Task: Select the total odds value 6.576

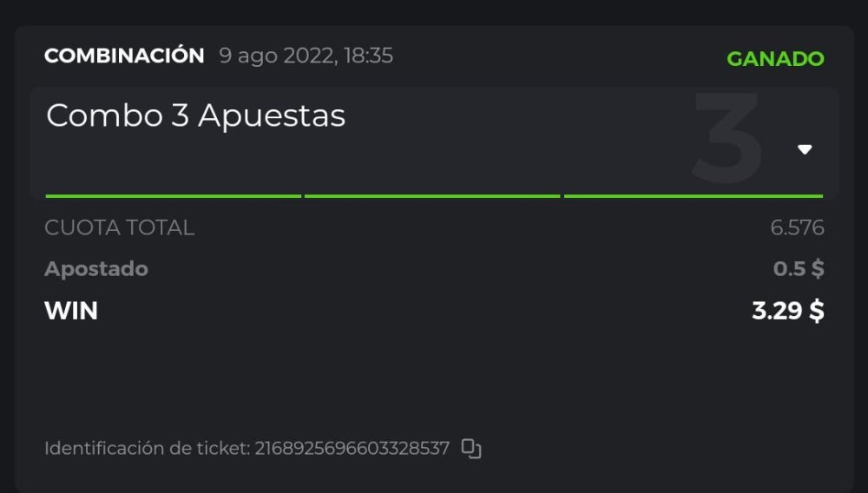Action: click(797, 228)
